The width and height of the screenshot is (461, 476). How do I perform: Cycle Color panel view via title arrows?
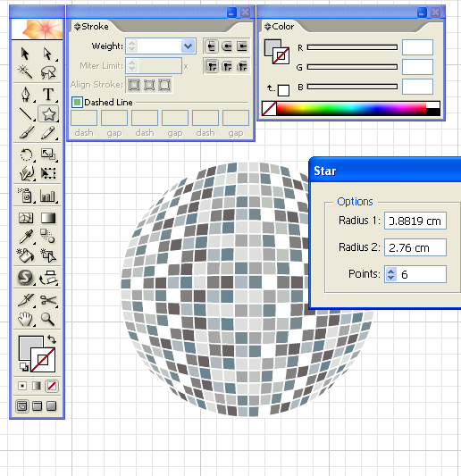coord(267,27)
